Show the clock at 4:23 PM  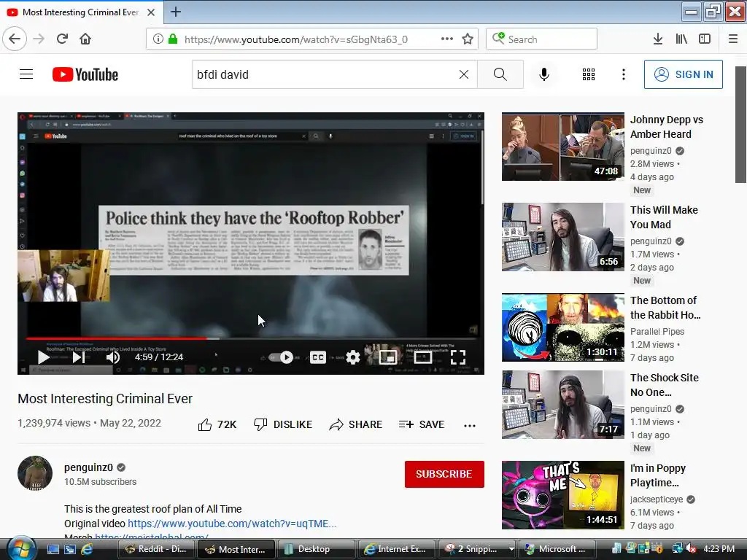pyautogui.click(x=719, y=548)
